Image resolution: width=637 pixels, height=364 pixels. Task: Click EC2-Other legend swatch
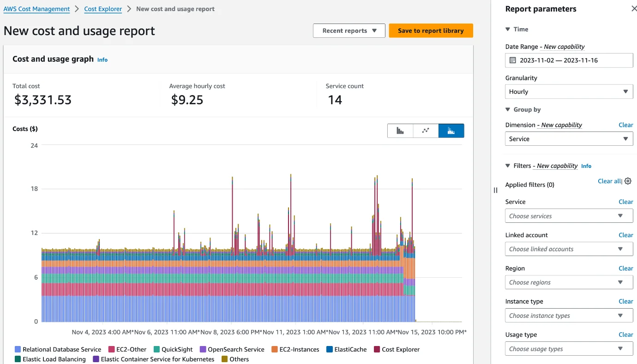click(x=112, y=350)
